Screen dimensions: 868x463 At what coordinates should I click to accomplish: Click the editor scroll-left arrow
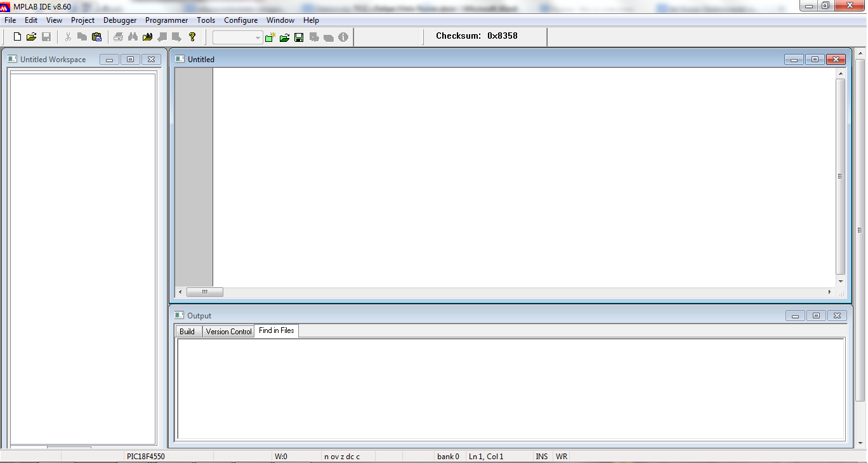tap(181, 292)
